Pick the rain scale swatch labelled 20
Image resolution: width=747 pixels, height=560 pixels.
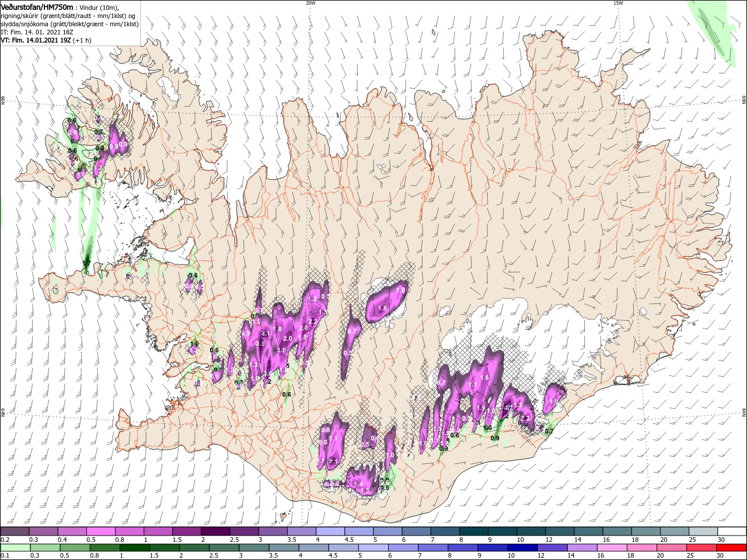pos(672,548)
